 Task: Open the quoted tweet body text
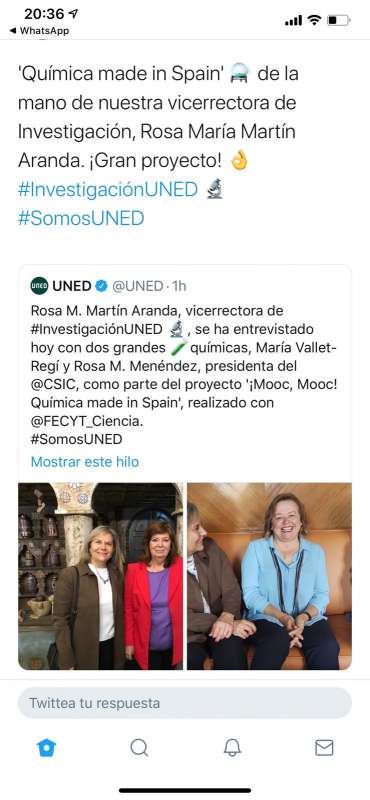click(184, 374)
